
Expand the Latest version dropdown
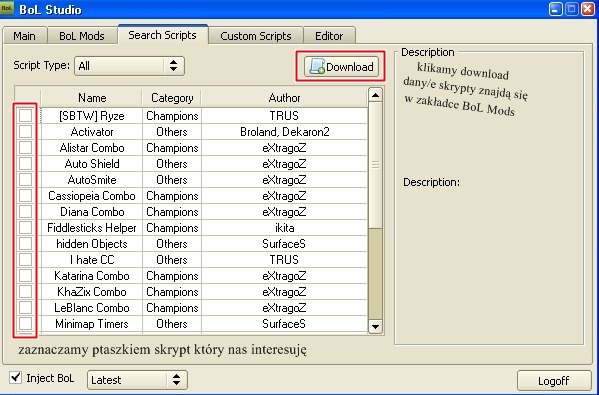[137, 380]
